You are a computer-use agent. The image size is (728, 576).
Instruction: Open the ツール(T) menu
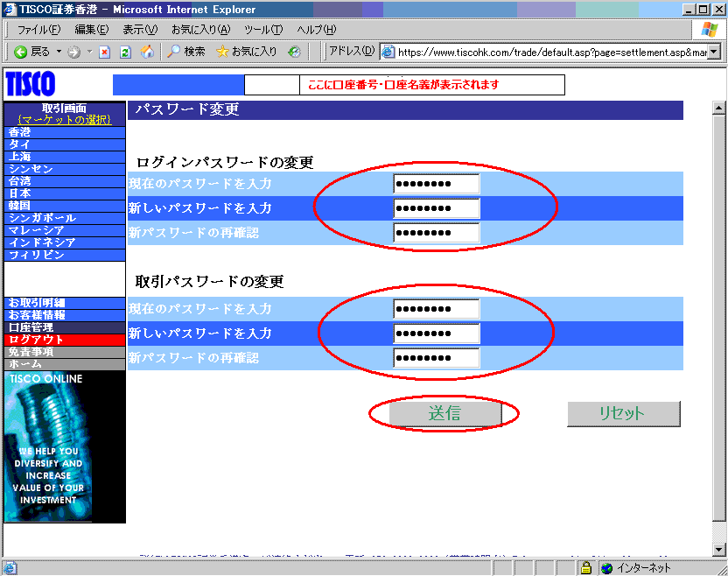click(x=263, y=30)
